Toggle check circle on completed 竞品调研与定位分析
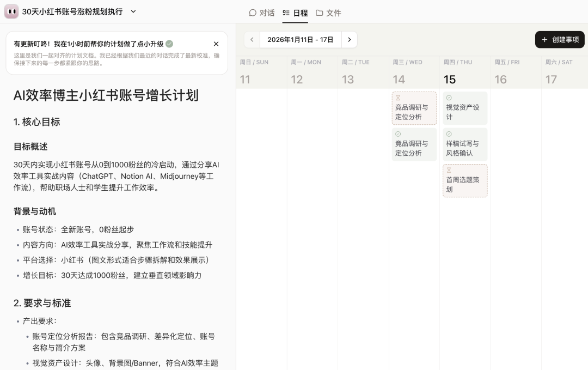Screen dimensions: 588x370 (x=398, y=134)
